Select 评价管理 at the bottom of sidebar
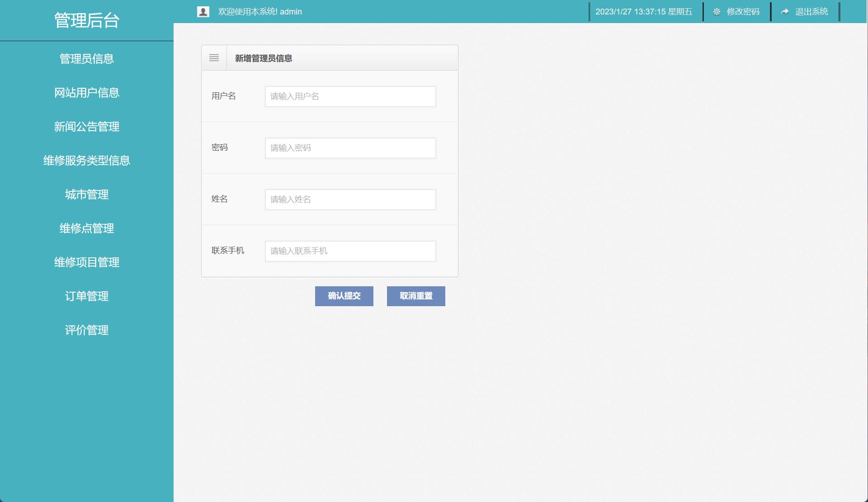 click(x=86, y=331)
